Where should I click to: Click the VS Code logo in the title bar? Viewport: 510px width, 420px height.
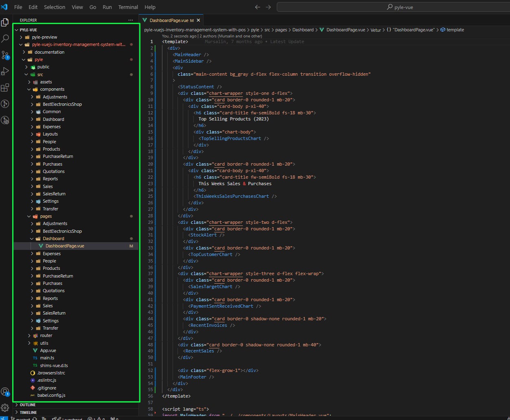click(4, 7)
